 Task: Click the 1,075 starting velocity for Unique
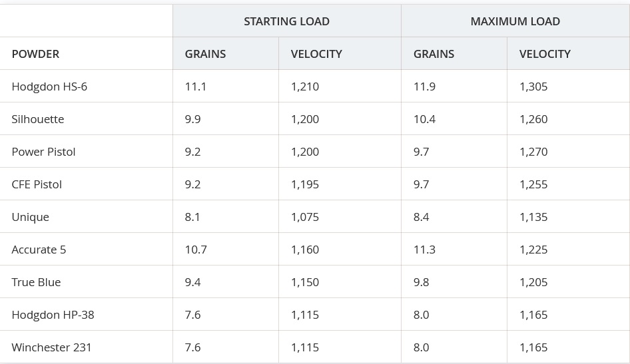[x=305, y=217]
